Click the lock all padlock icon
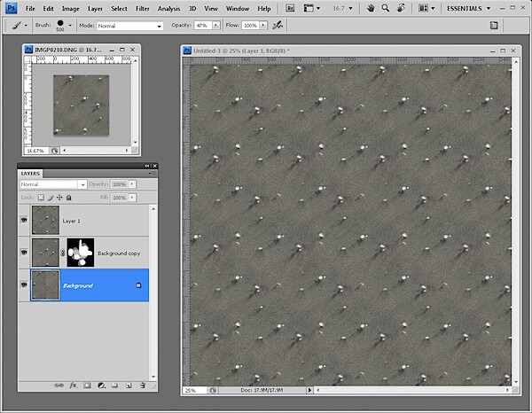The image size is (532, 413). [x=68, y=198]
